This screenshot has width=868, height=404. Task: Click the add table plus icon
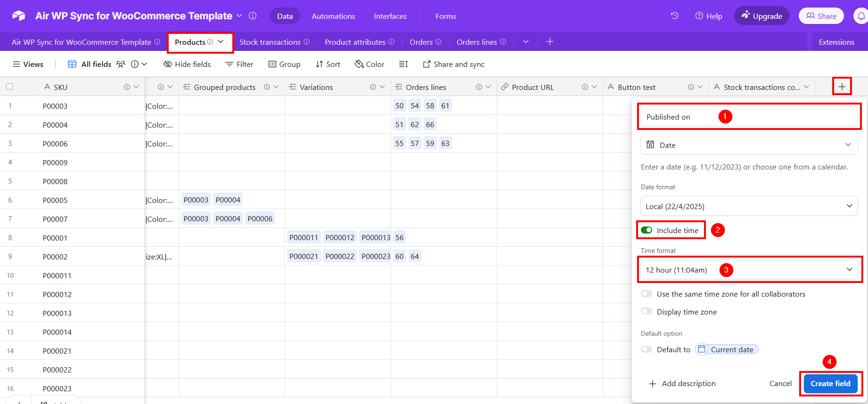point(549,42)
